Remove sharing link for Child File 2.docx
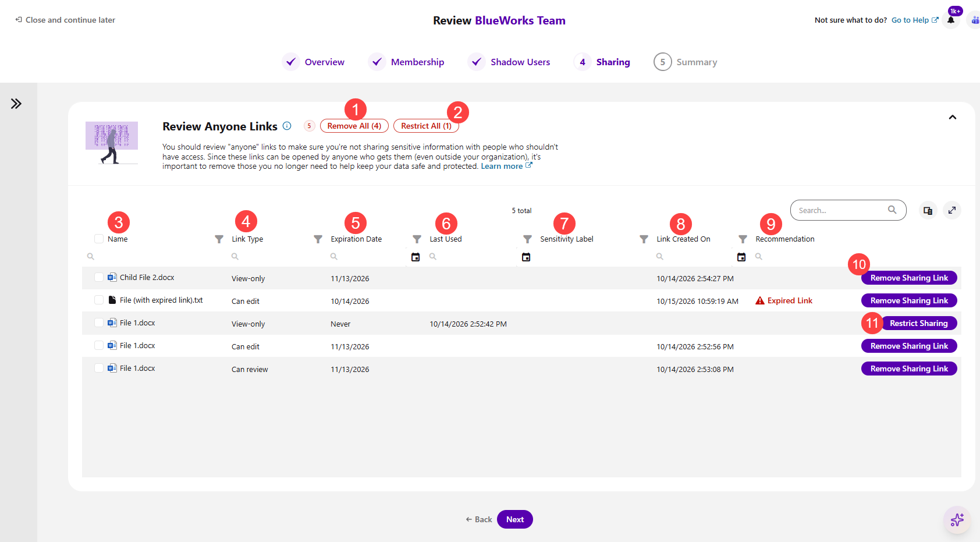 tap(909, 278)
